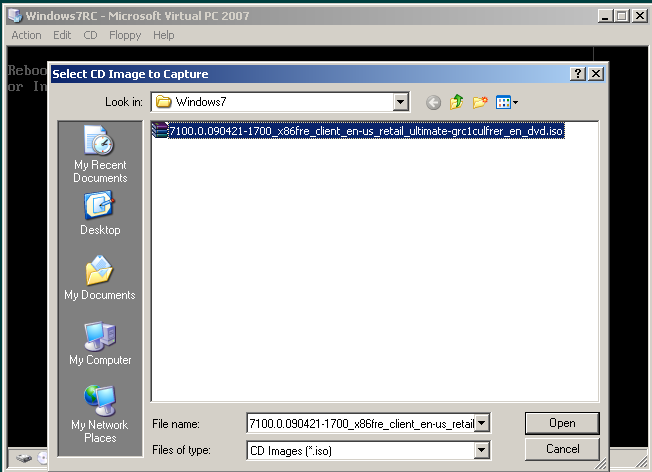Screen dimensions: 652x472
Task: Click the Open button
Action: tap(562, 423)
